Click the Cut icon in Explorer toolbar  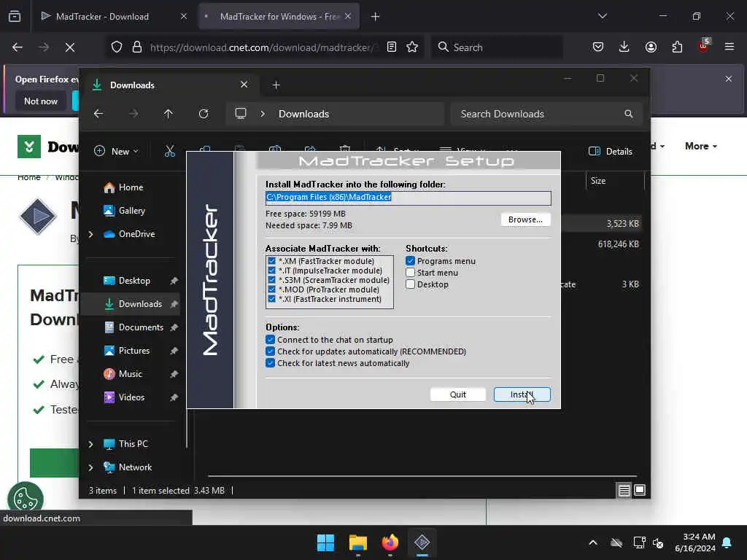(x=169, y=152)
